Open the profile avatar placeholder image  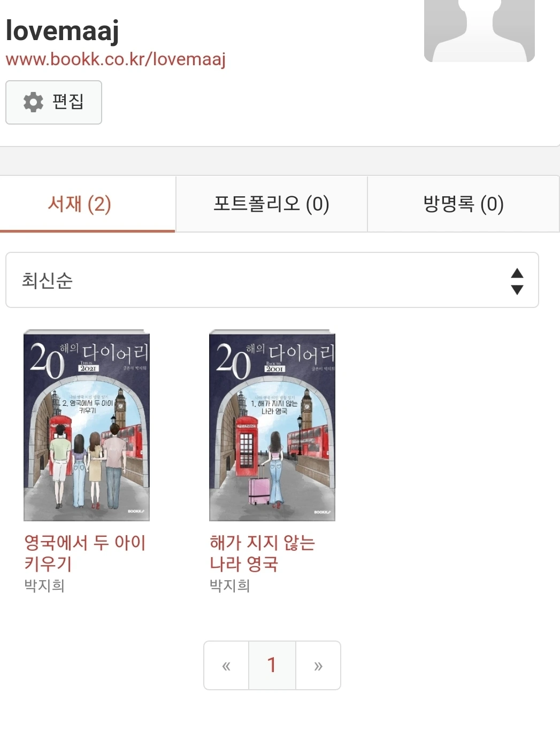tap(479, 30)
